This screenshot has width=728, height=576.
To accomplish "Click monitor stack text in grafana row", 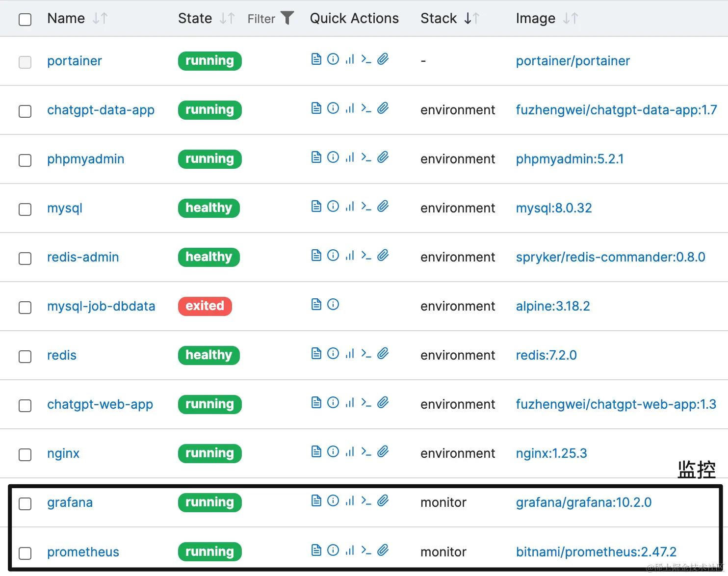I will [x=443, y=502].
